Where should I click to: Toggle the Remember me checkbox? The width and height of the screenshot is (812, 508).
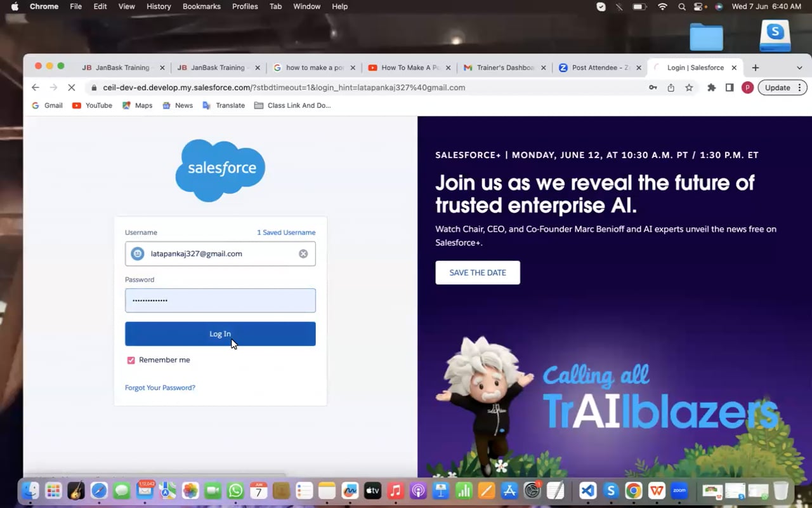pos(131,360)
